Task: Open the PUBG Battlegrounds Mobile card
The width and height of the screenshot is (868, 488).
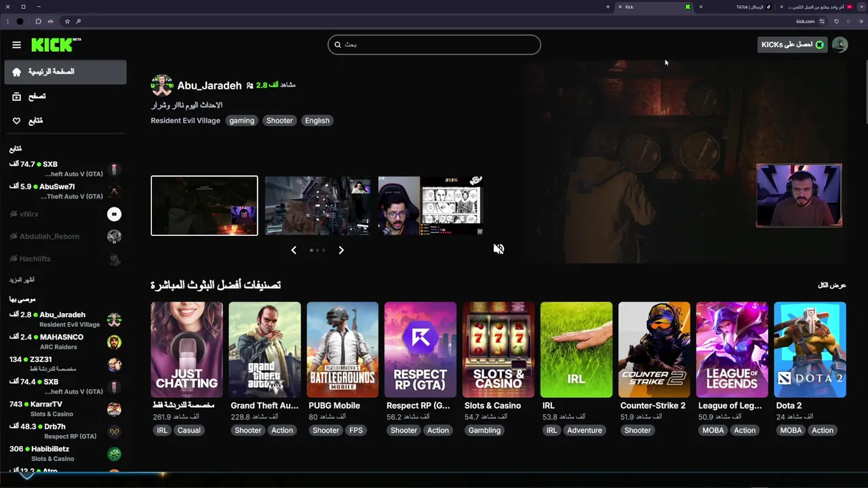Action: point(342,350)
